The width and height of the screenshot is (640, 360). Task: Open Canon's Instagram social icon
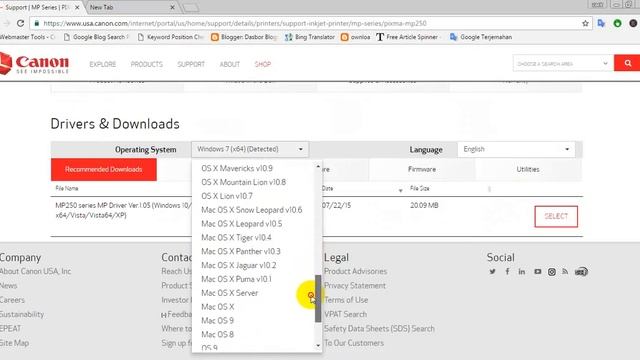[551, 271]
